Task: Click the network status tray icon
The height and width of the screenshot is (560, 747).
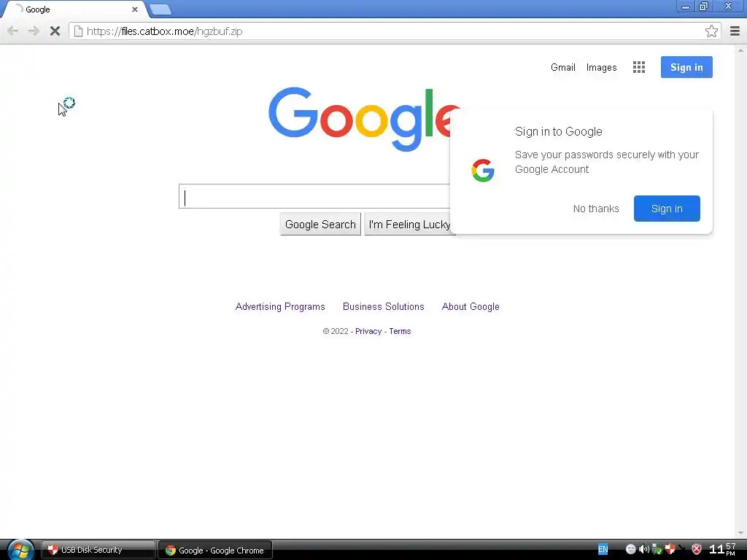Action: pos(657,550)
